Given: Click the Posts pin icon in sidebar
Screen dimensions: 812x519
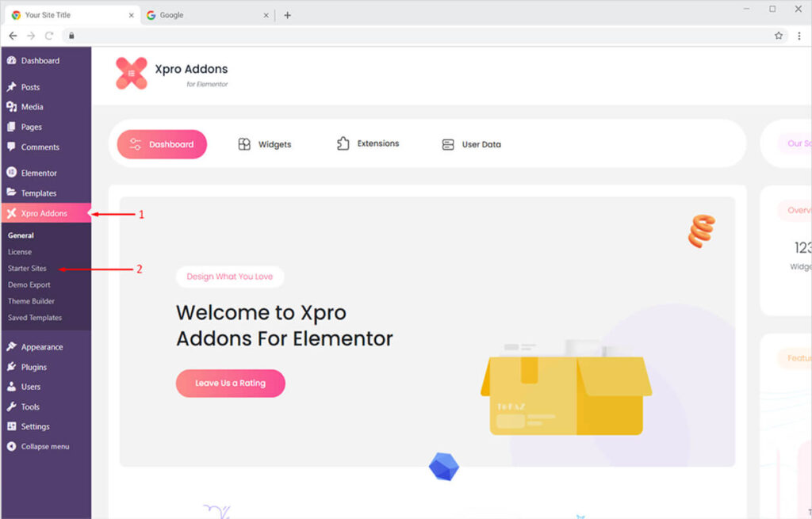Looking at the screenshot, I should (x=11, y=87).
